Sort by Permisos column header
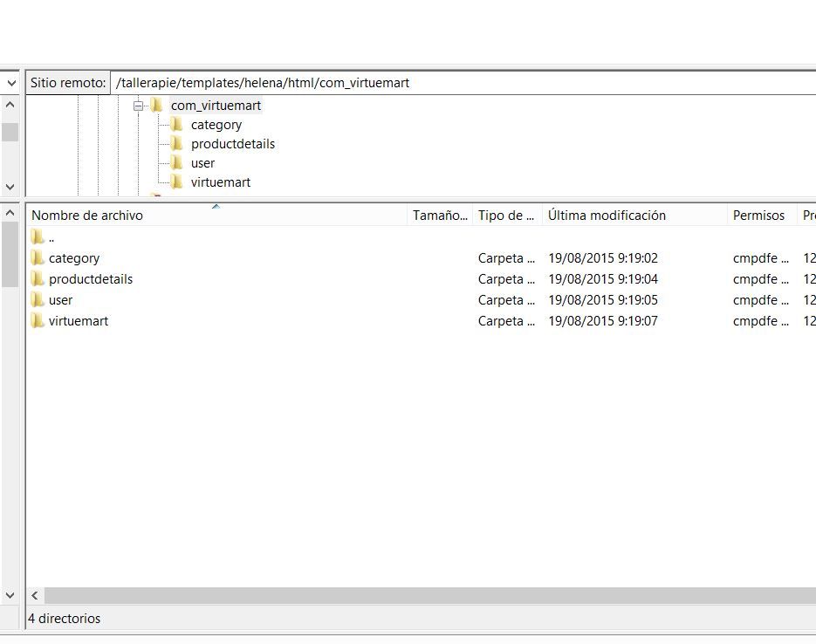 coord(761,216)
